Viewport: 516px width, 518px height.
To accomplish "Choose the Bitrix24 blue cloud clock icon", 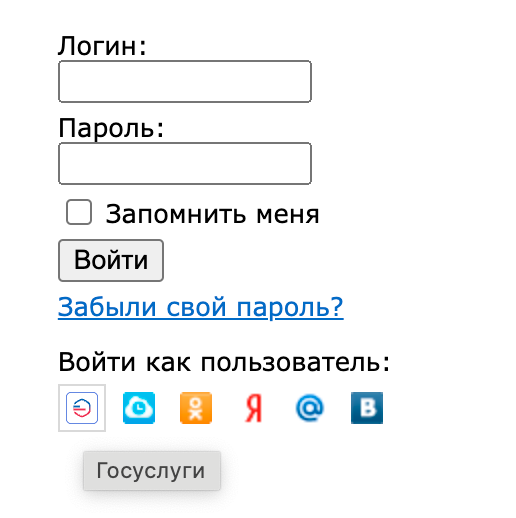I will (139, 408).
